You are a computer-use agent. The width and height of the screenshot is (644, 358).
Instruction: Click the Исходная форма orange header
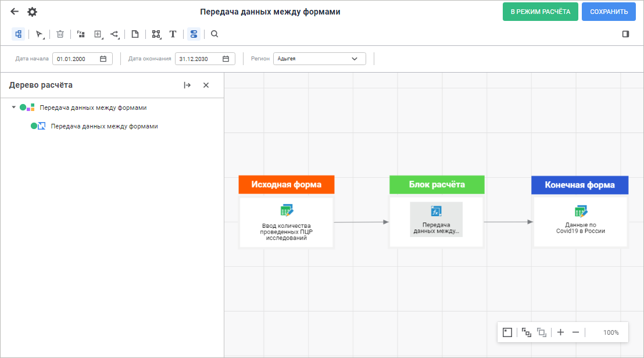click(287, 185)
